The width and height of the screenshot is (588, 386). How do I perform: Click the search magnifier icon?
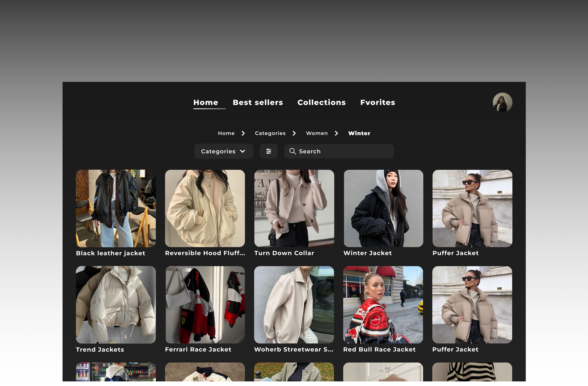point(293,151)
